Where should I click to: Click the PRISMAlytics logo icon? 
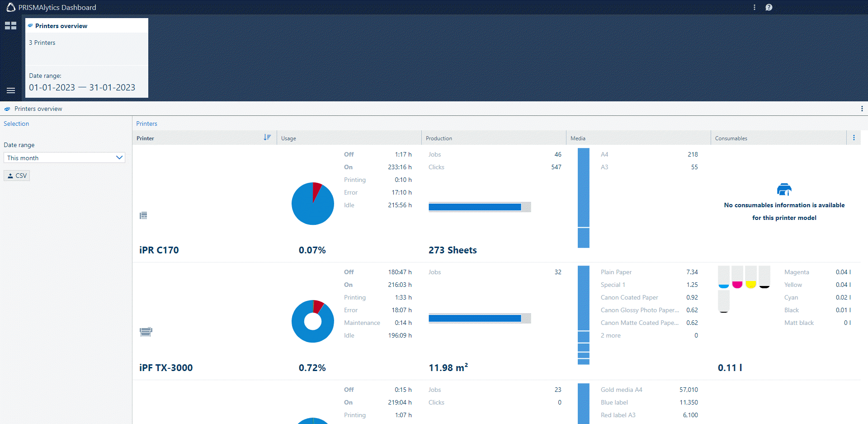[10, 7]
